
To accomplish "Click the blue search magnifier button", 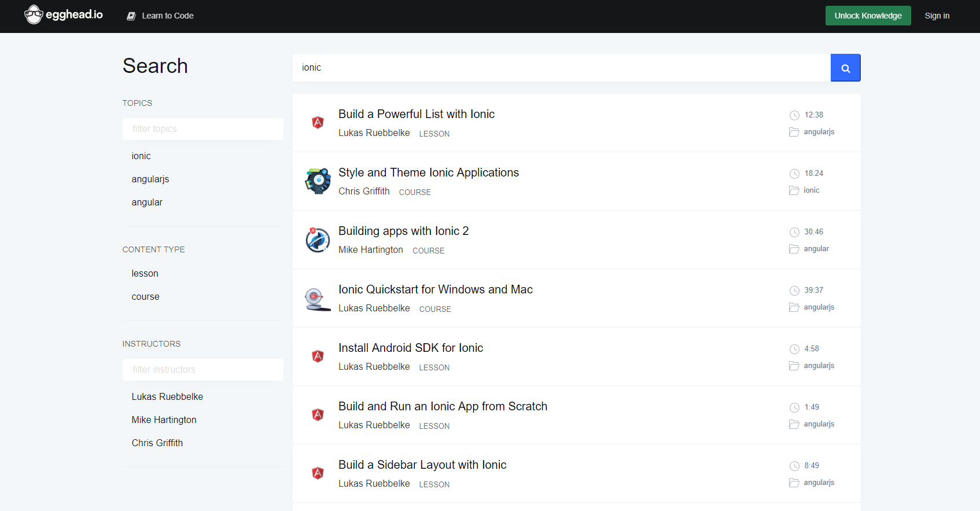I will (845, 68).
